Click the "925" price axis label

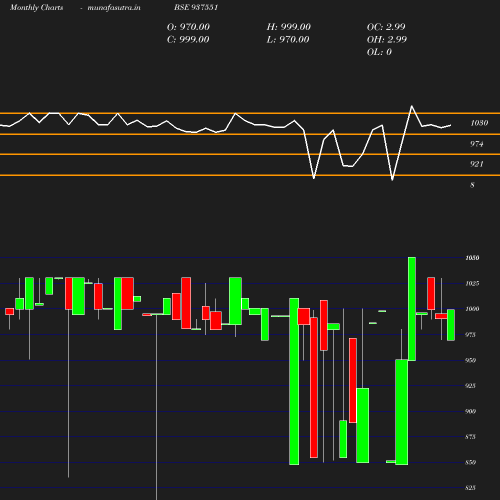470,386
